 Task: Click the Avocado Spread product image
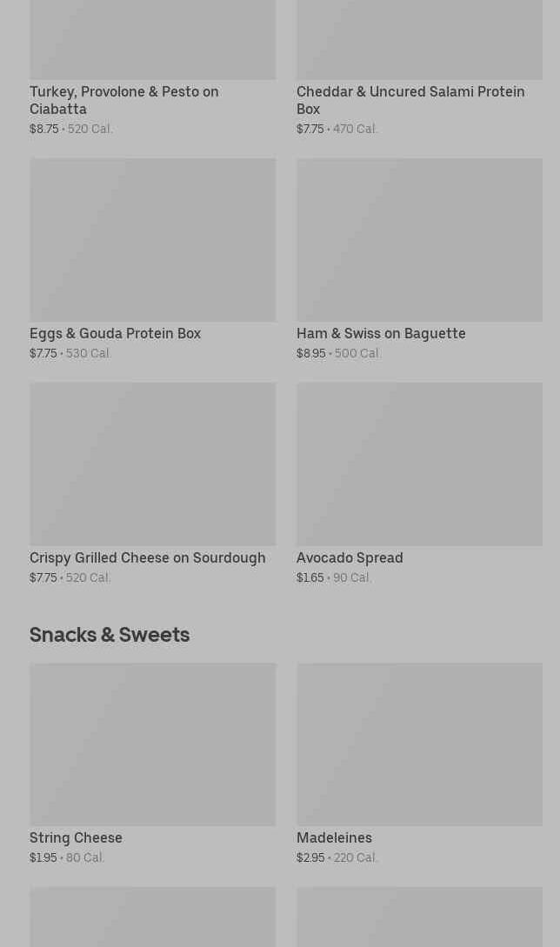click(x=419, y=463)
